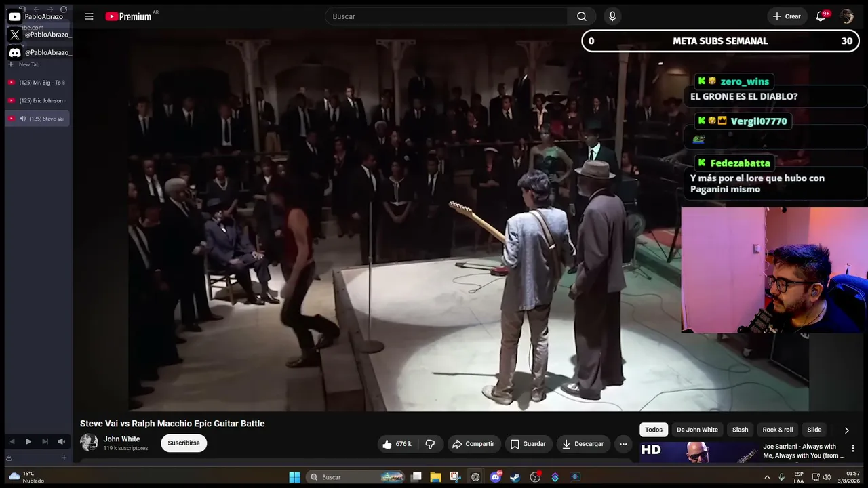This screenshot has height=488, width=868.
Task: Open Joe Satriani video thumbnail
Action: pos(699,452)
